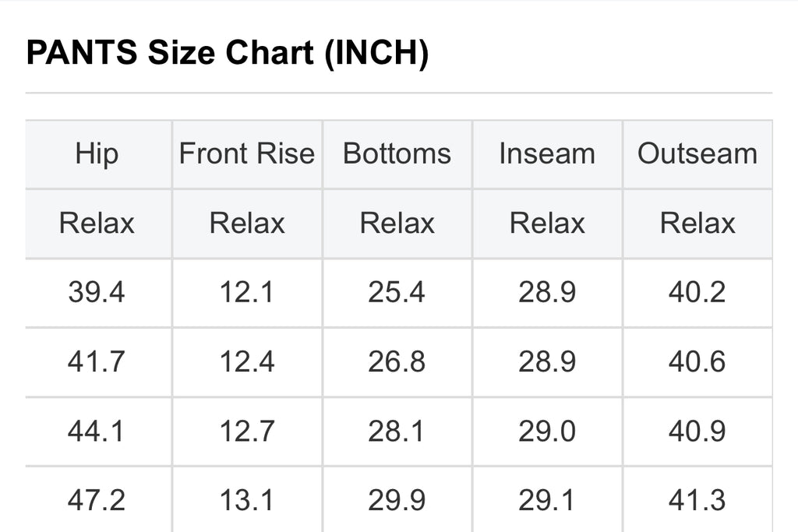Click the 12.1 front rise cell

pos(247,293)
